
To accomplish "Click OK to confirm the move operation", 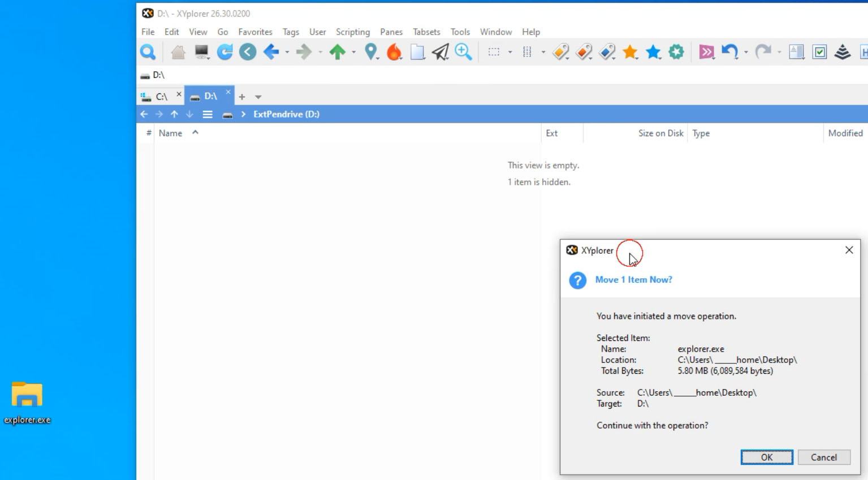I will (x=766, y=457).
